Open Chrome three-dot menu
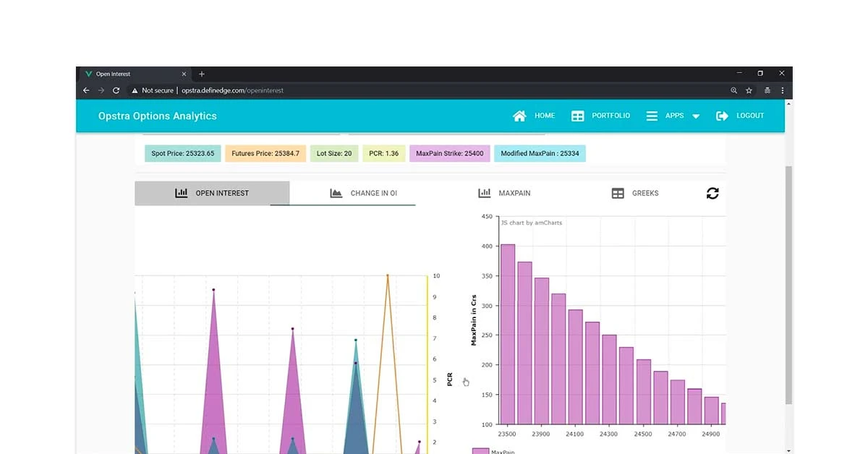Viewport: 868px width, 454px height. click(782, 90)
